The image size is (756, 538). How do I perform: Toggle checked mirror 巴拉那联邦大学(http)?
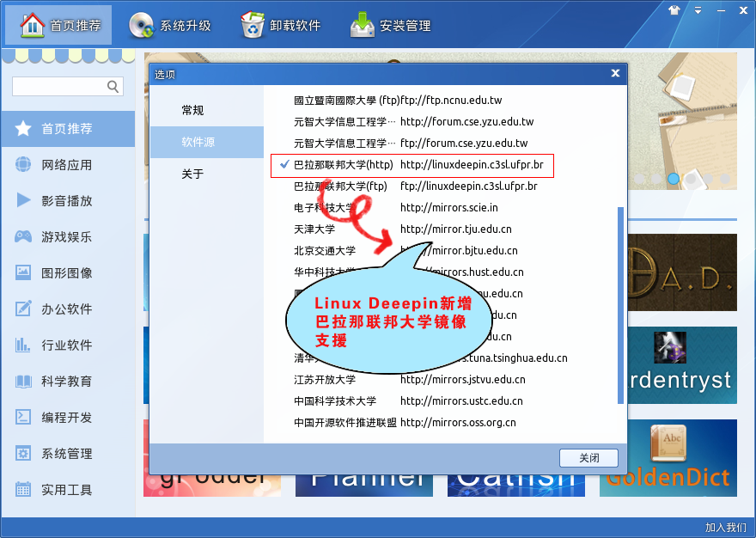click(x=412, y=165)
